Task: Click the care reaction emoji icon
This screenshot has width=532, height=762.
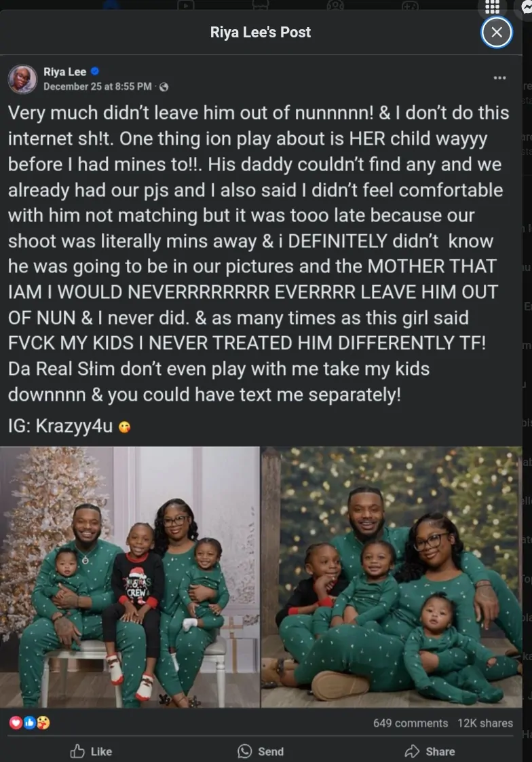Action: pyautogui.click(x=43, y=723)
